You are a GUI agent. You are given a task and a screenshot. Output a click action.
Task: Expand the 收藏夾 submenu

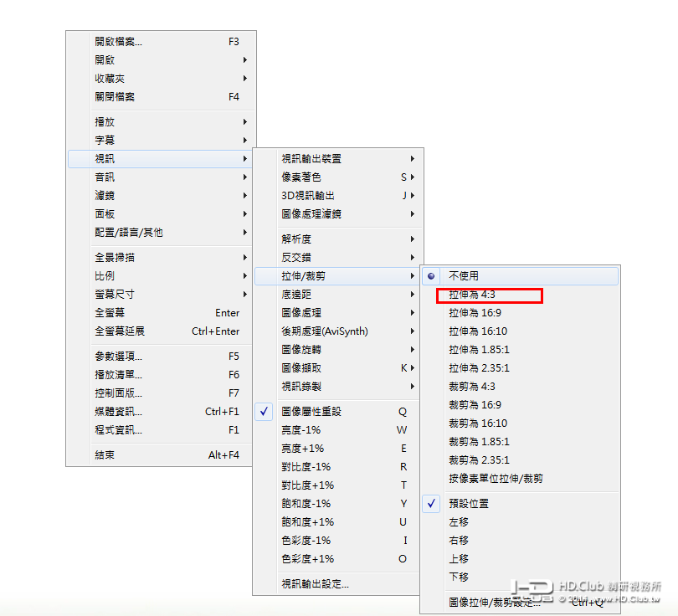point(160,79)
